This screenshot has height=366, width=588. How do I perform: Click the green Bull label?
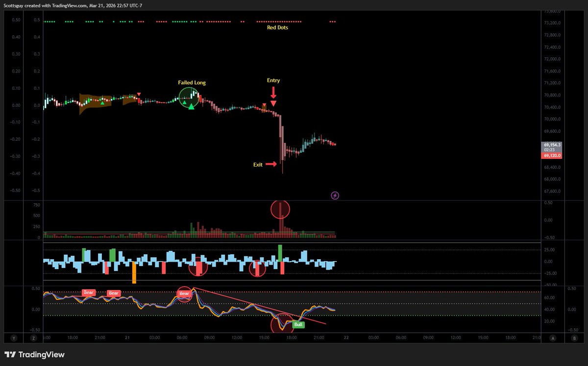click(x=298, y=324)
